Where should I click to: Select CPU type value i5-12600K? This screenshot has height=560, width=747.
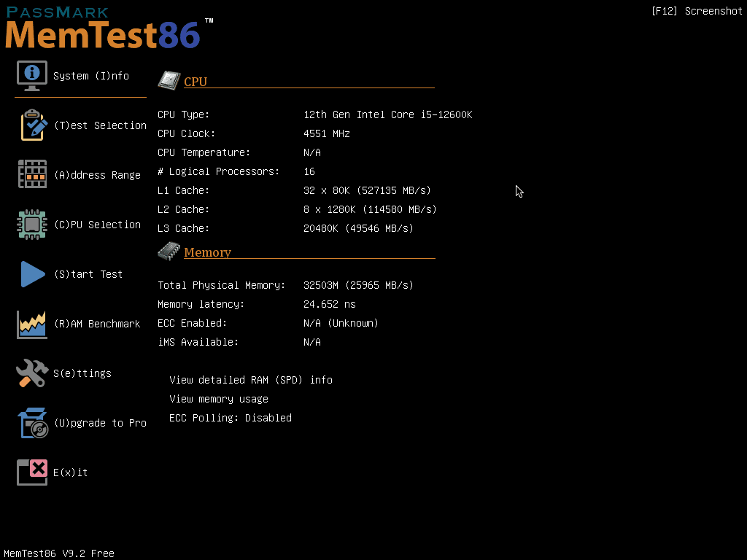pyautogui.click(x=388, y=114)
